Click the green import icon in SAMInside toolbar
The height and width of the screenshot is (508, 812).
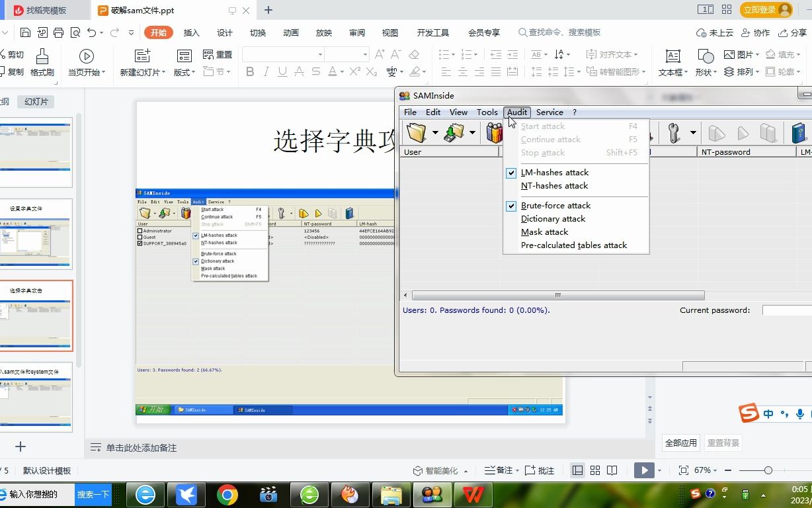click(x=454, y=132)
